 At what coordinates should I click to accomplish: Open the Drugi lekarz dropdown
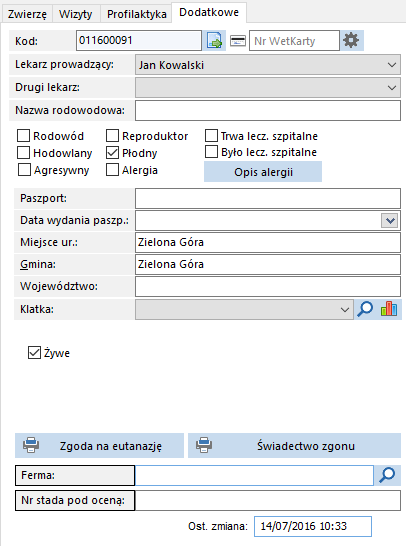coord(392,87)
